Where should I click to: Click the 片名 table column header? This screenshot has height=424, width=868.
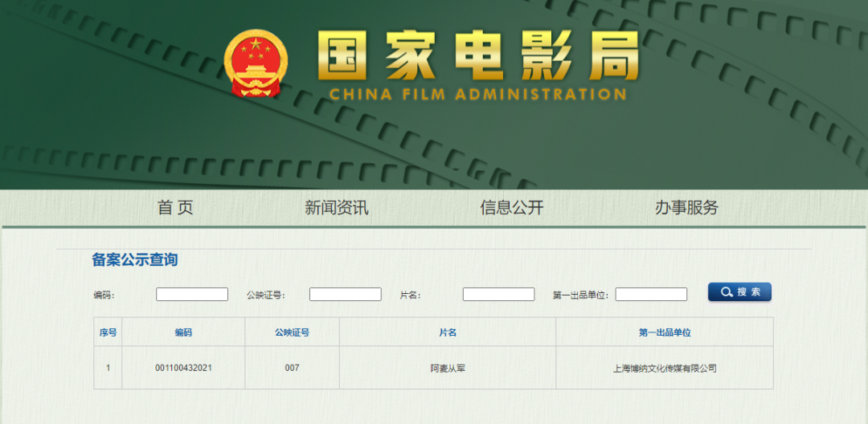pyautogui.click(x=448, y=332)
